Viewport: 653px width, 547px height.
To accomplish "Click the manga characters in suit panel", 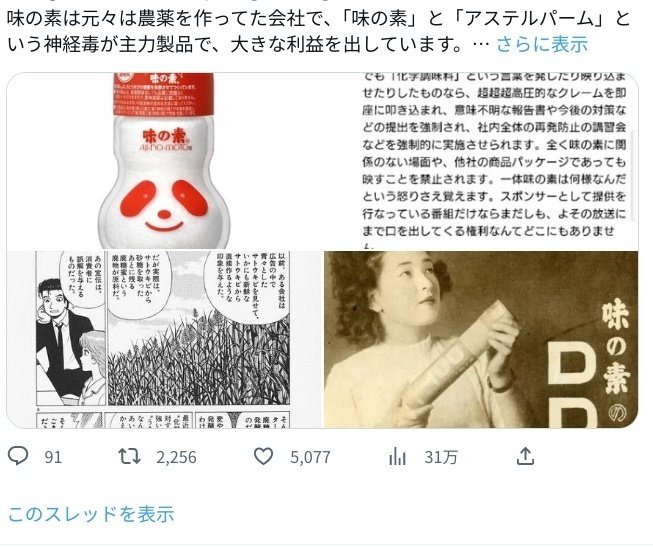I will (71, 342).
